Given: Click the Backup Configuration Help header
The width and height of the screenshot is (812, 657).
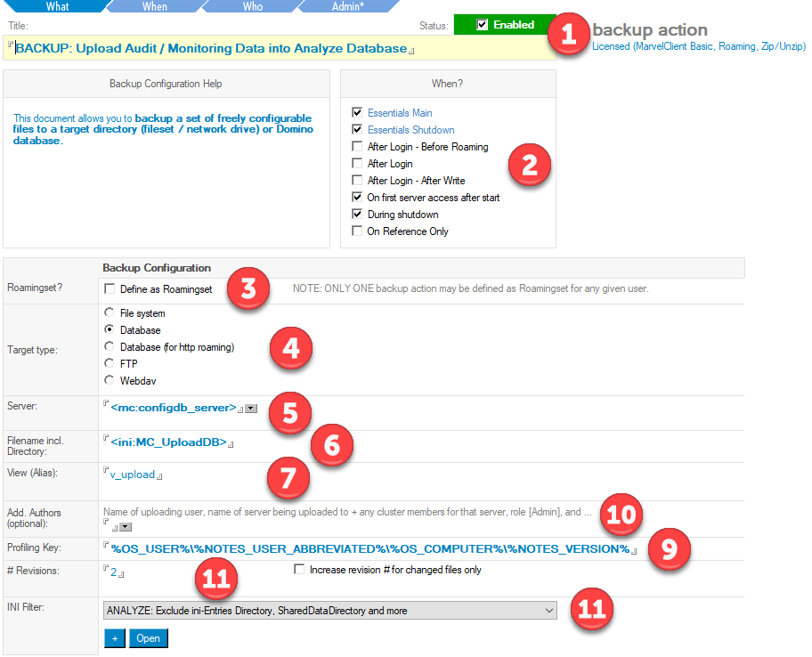Looking at the screenshot, I should 166,84.
